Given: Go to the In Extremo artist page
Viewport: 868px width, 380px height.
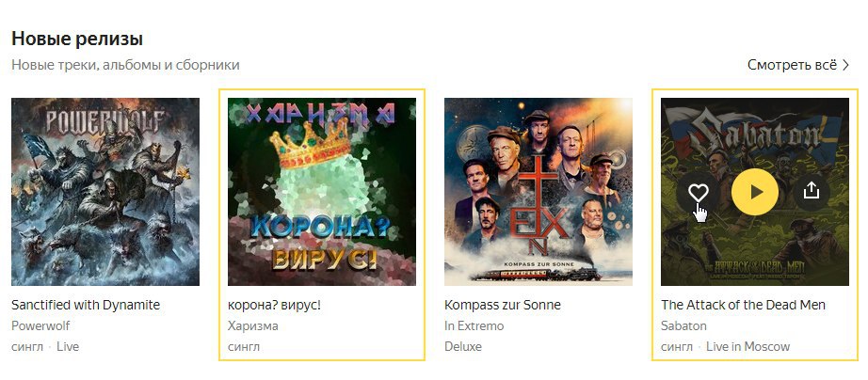Looking at the screenshot, I should point(474,325).
